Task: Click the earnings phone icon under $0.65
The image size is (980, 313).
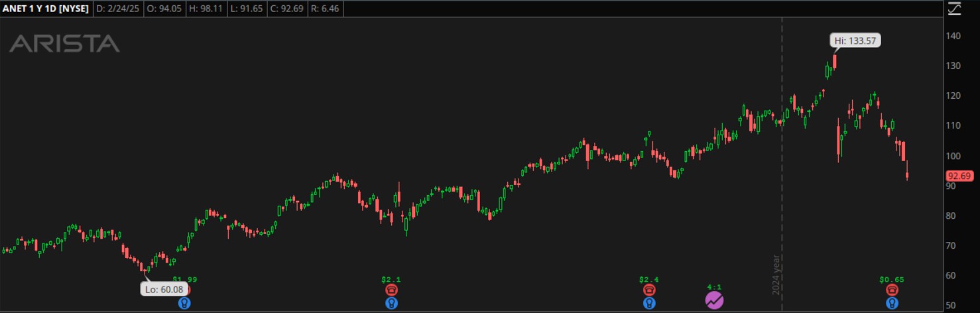Action: [x=892, y=290]
